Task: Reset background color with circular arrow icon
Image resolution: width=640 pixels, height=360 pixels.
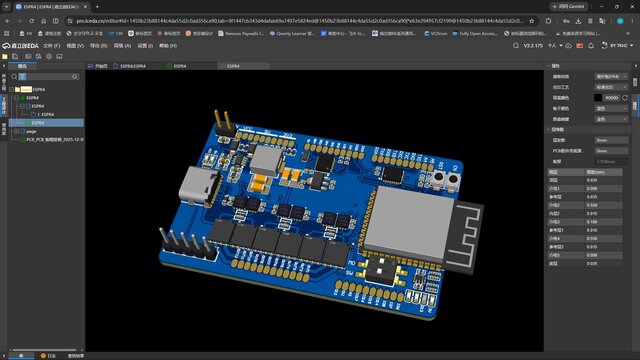Action: (x=624, y=98)
